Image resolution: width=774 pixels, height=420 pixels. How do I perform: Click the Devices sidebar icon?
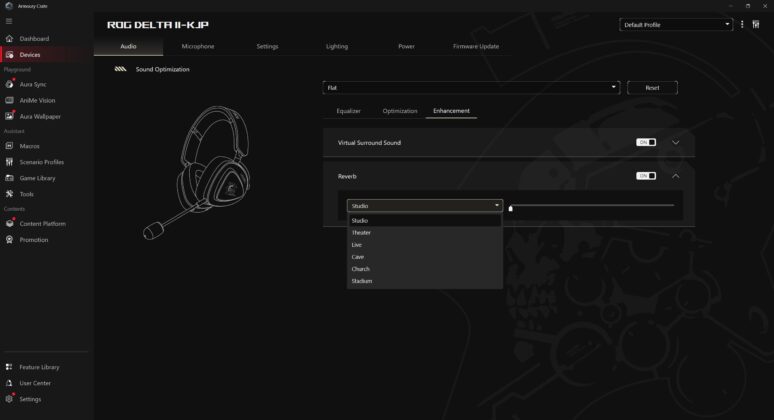(9, 55)
